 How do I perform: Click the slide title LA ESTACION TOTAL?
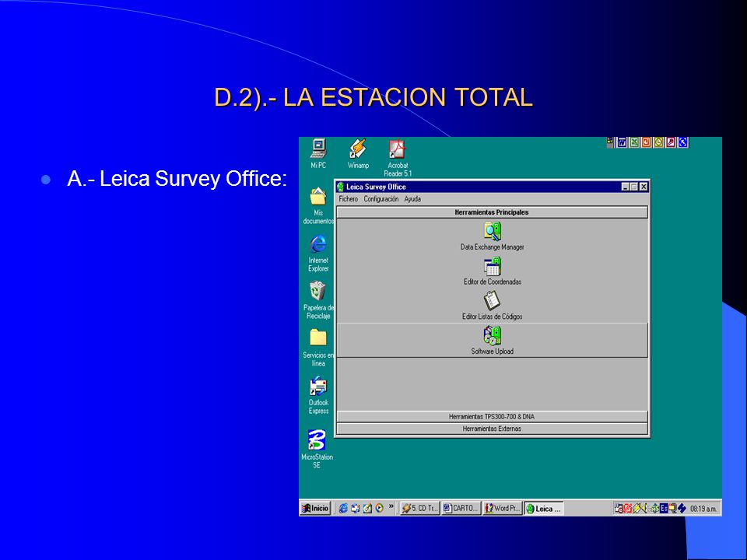373,97
